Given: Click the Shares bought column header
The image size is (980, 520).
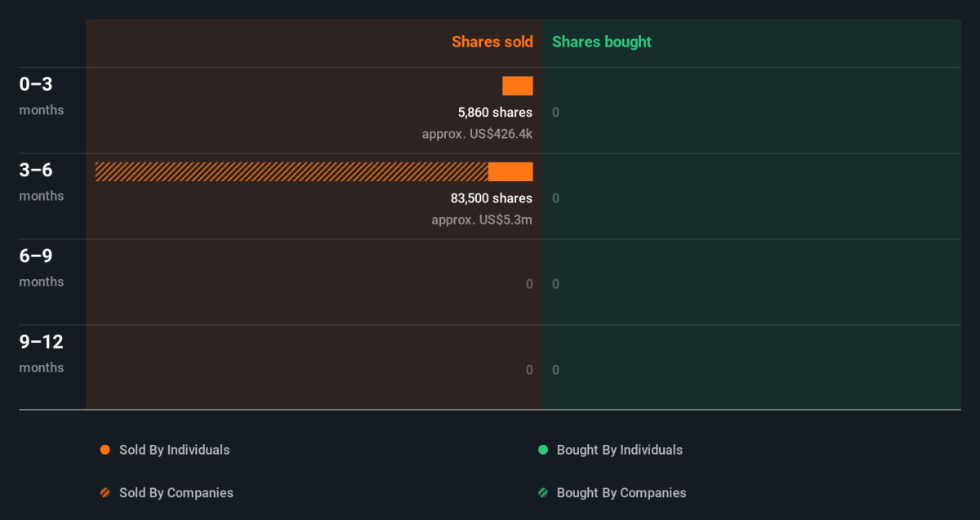Looking at the screenshot, I should [x=602, y=42].
